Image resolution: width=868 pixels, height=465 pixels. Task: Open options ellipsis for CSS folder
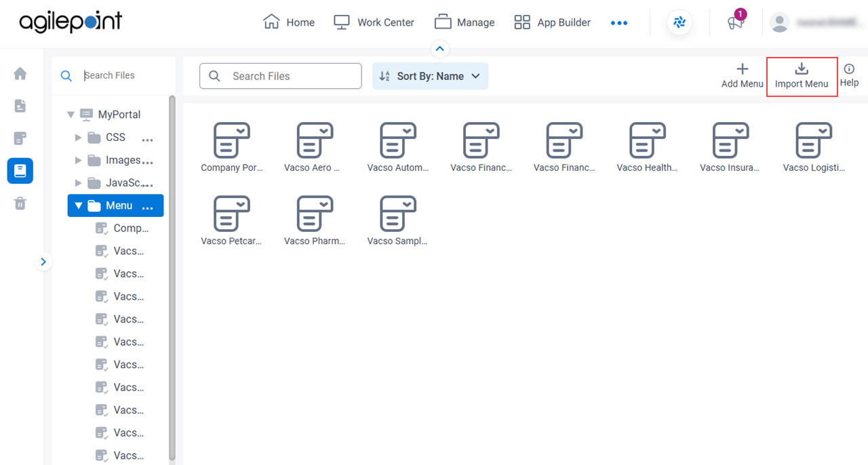[147, 140]
